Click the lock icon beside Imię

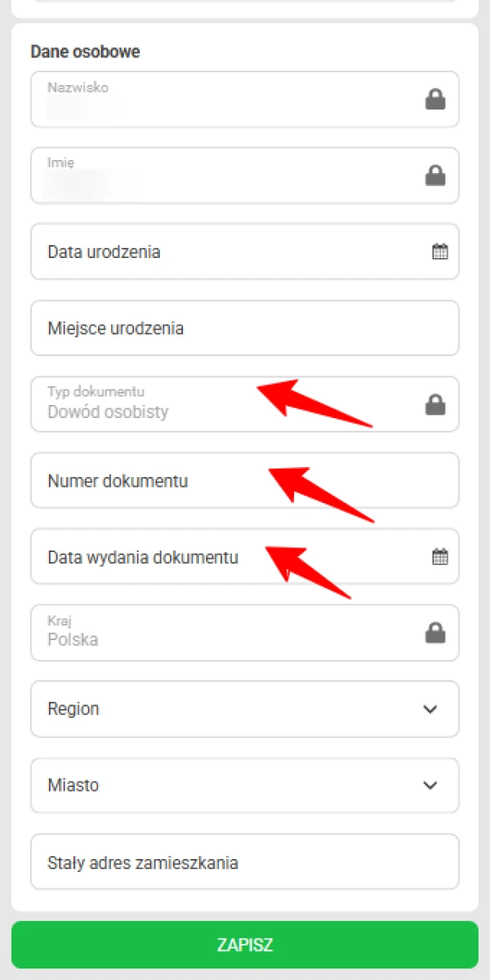pyautogui.click(x=435, y=175)
